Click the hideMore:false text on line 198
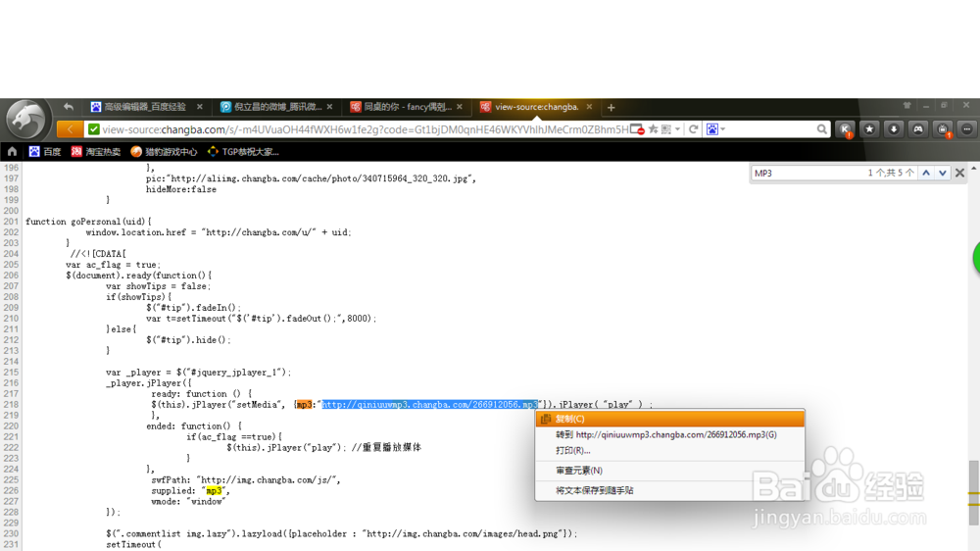 181,189
